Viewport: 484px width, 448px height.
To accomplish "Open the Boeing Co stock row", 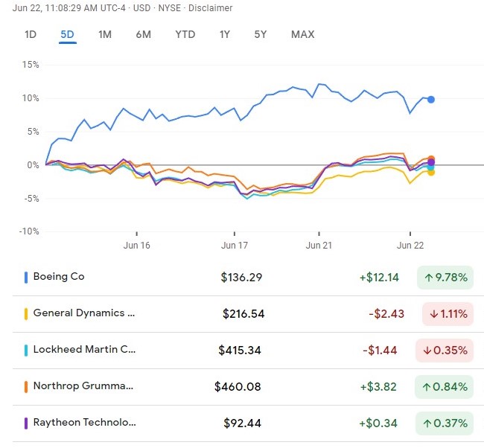I will tap(59, 277).
